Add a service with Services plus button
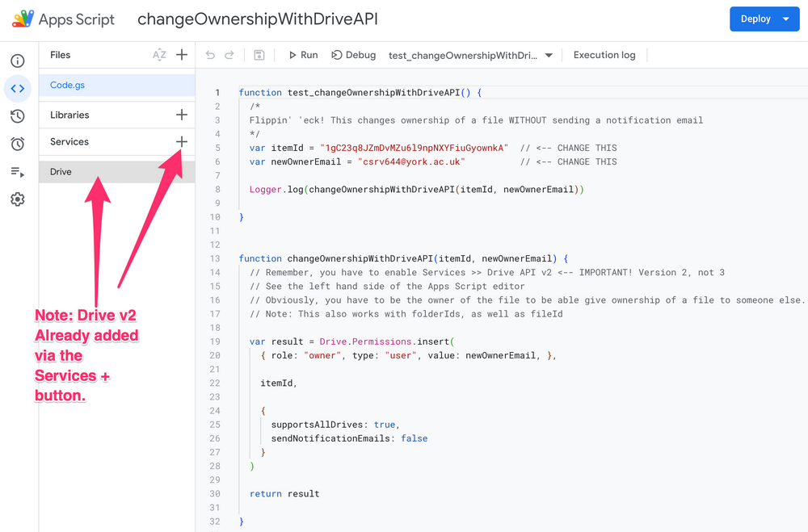Viewport: 808px width, 532px height. tap(182, 141)
